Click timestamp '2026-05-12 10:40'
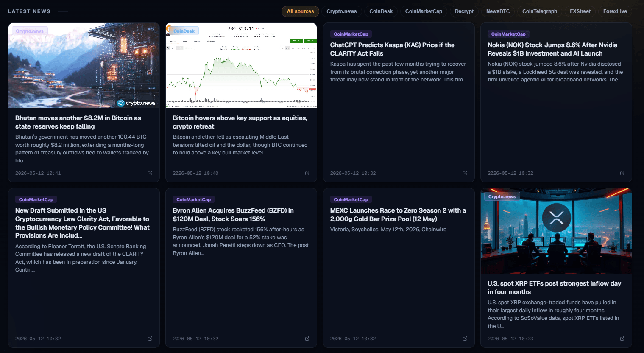 click(195, 173)
